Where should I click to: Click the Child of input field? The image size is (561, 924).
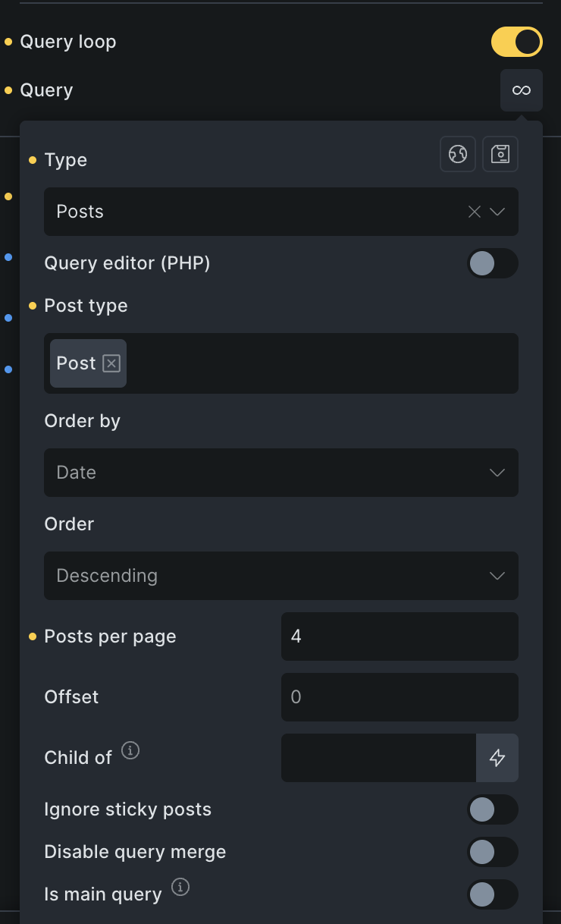(x=378, y=757)
